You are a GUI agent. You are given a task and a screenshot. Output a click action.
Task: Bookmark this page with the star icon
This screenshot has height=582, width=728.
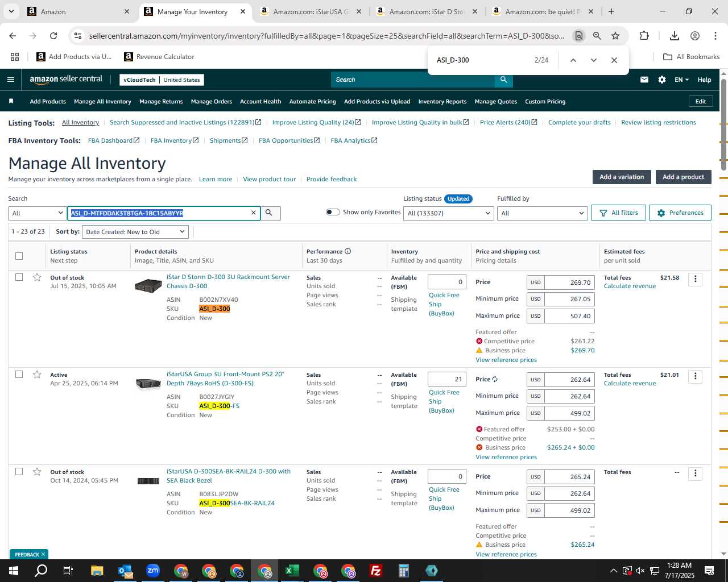615,36
